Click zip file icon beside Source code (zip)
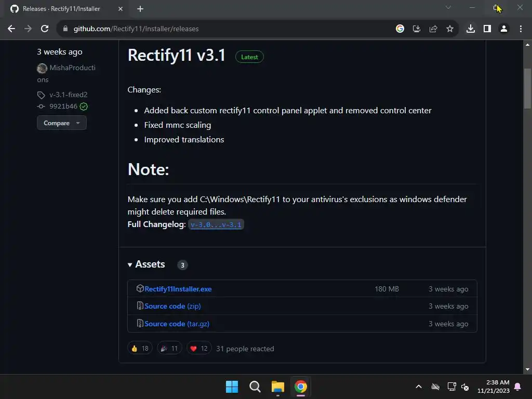 click(x=140, y=305)
